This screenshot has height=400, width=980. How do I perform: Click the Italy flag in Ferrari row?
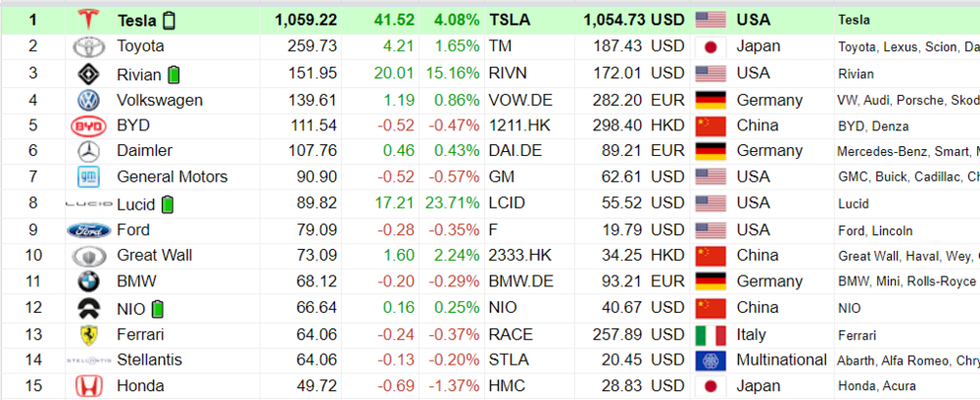709,334
